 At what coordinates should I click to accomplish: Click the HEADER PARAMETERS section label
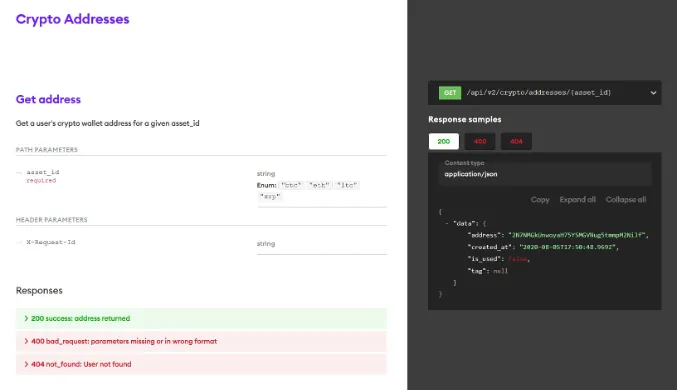[x=51, y=220]
